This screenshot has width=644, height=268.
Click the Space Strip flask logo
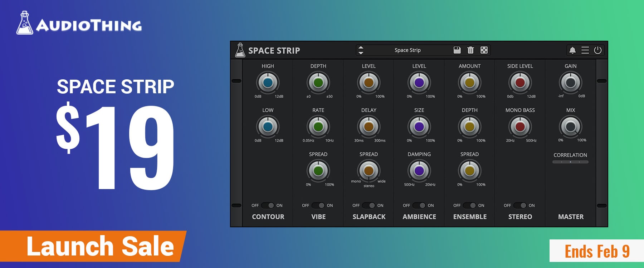pyautogui.click(x=240, y=50)
